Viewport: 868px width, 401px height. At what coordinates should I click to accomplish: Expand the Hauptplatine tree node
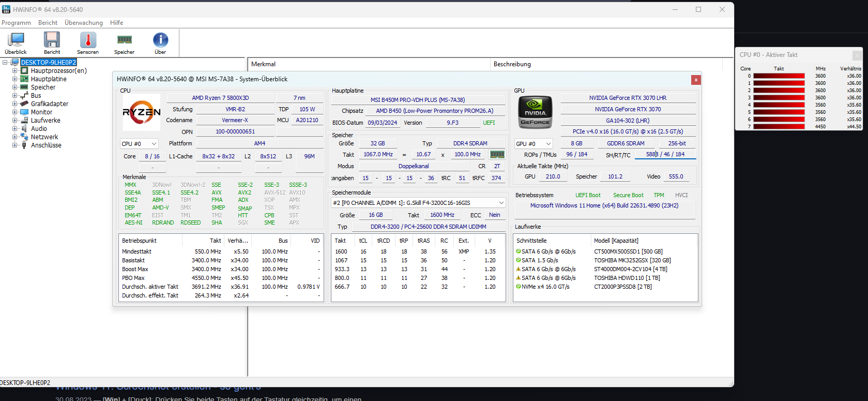point(15,79)
